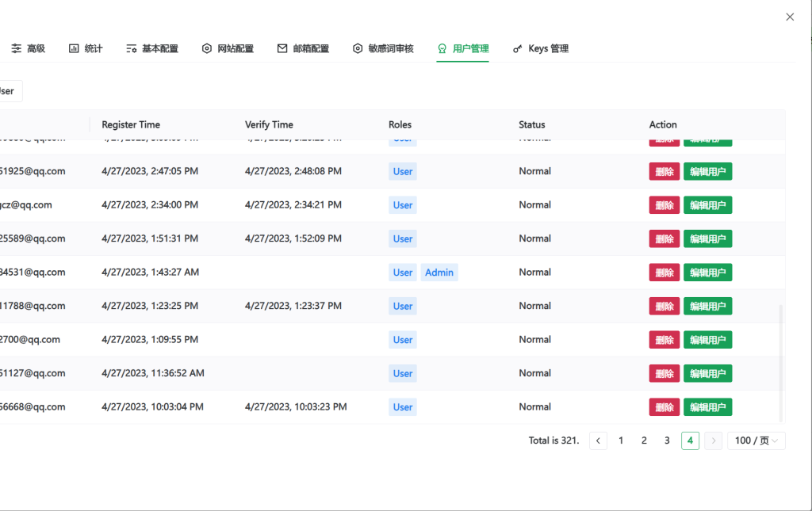Click the hexagon icon beside 网站配置
This screenshot has height=511, width=812.
click(x=207, y=48)
